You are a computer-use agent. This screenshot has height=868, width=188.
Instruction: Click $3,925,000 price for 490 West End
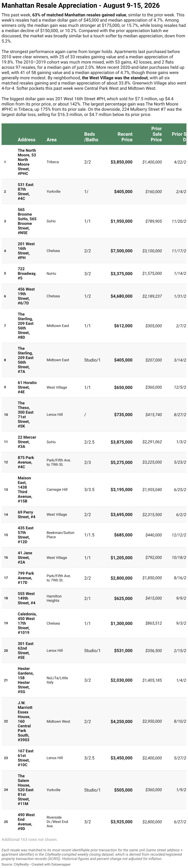click(121, 822)
